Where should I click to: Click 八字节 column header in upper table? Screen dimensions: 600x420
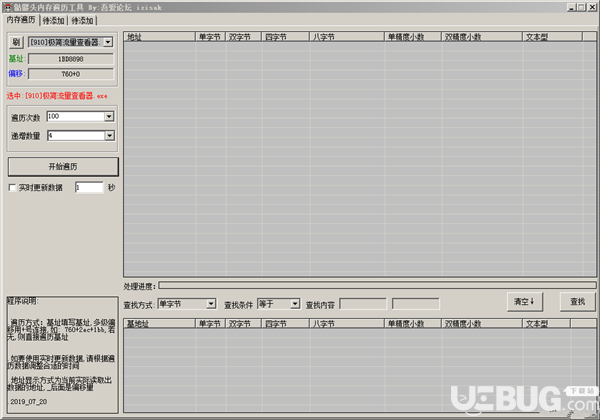pos(347,37)
